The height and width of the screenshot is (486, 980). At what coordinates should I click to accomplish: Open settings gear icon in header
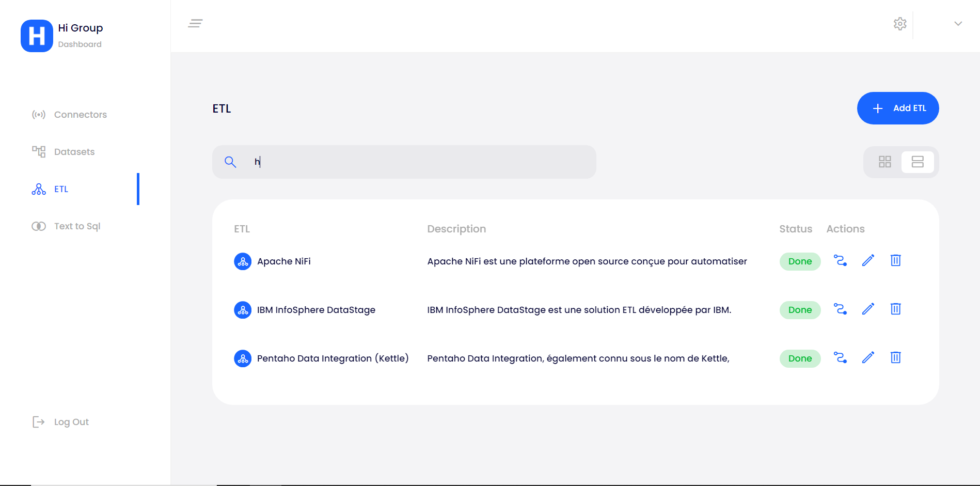click(x=900, y=24)
